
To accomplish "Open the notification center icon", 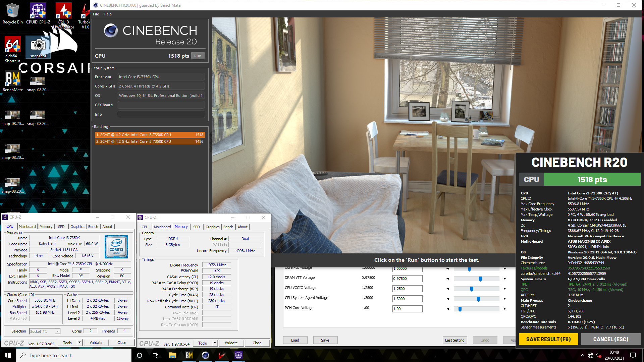I will point(633,355).
